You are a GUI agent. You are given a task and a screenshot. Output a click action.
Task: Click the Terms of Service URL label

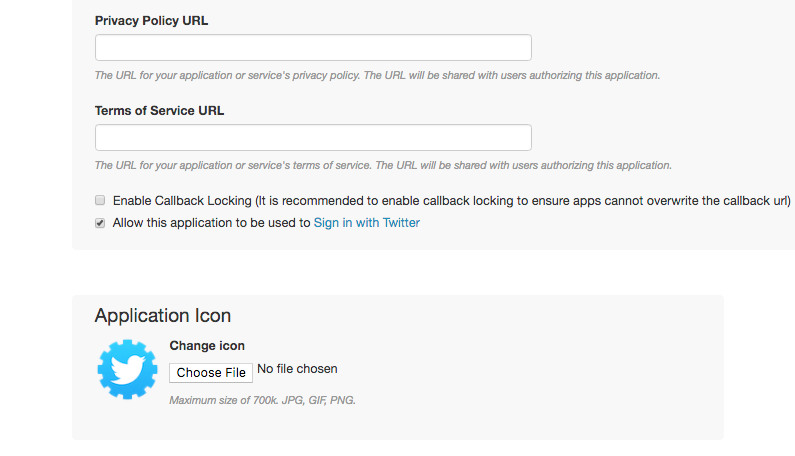(159, 111)
